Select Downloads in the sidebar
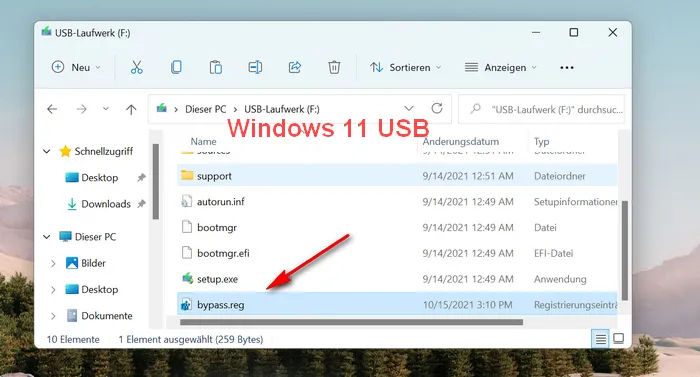Viewport: 700px width, 377px height. pos(106,204)
